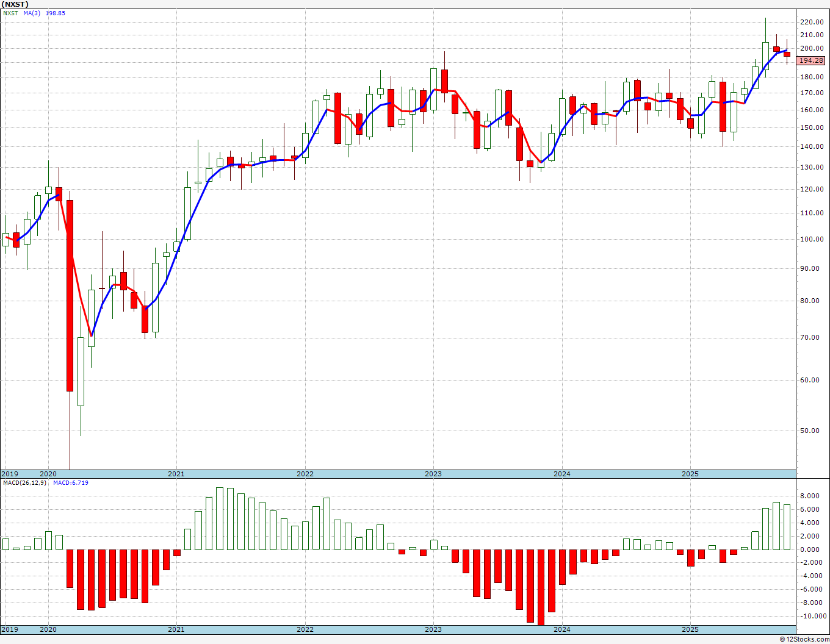This screenshot has width=830, height=644.
Task: Click the lowest red MACD bar just before 2024
Action: coord(541,587)
